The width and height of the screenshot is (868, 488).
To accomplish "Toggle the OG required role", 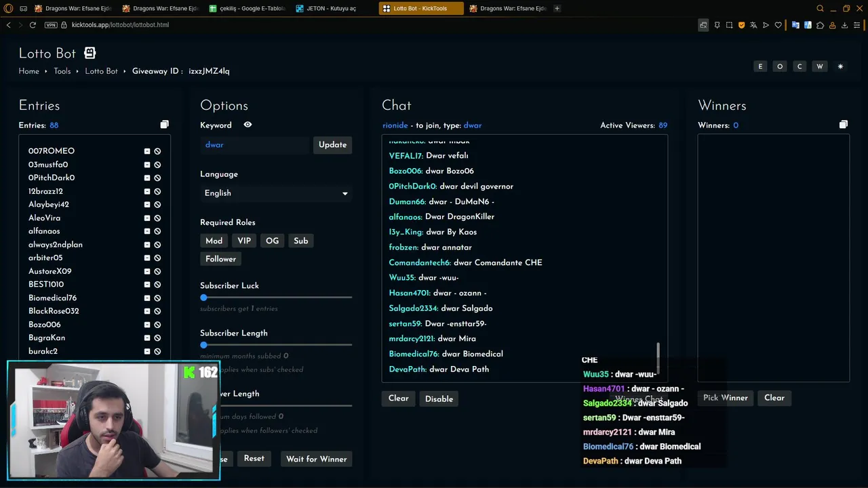I will (273, 241).
